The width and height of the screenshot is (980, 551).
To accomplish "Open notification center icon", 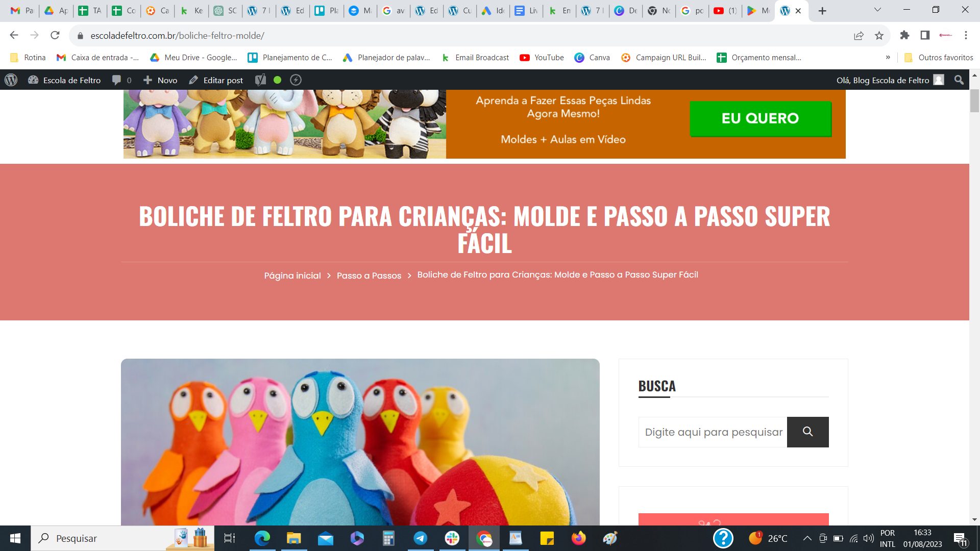I will (960, 539).
